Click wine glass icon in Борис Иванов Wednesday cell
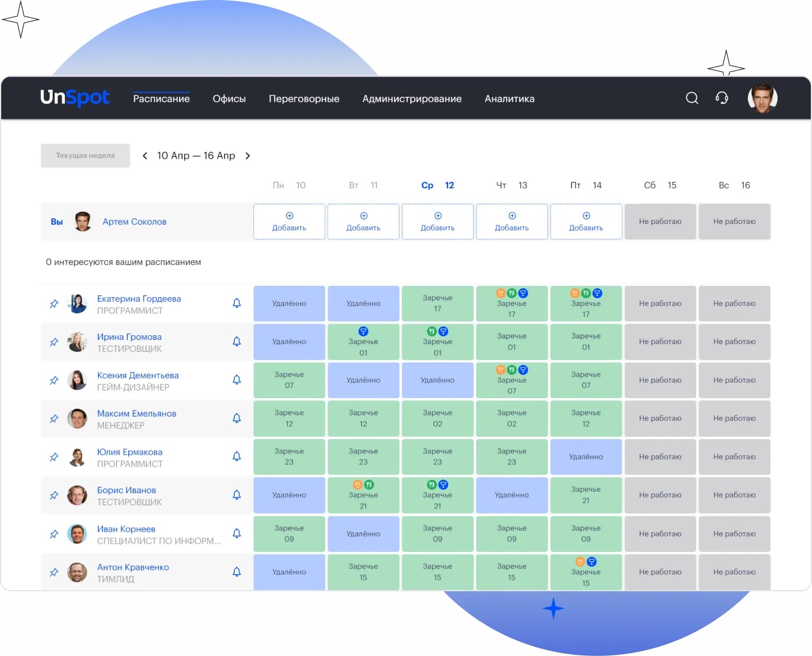This screenshot has width=812, height=656. coord(443,485)
